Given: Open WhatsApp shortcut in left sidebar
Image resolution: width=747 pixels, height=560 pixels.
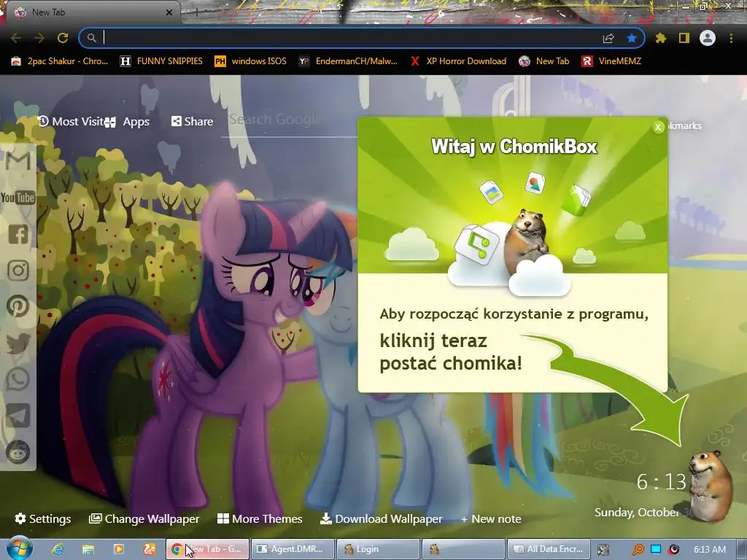Looking at the screenshot, I should [x=18, y=379].
